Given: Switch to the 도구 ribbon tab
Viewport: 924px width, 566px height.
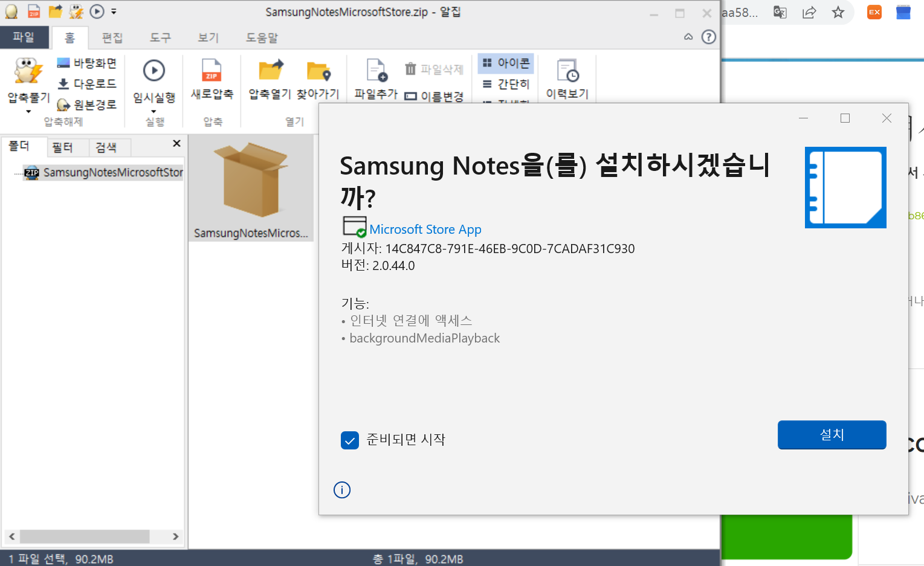Looking at the screenshot, I should pos(160,37).
